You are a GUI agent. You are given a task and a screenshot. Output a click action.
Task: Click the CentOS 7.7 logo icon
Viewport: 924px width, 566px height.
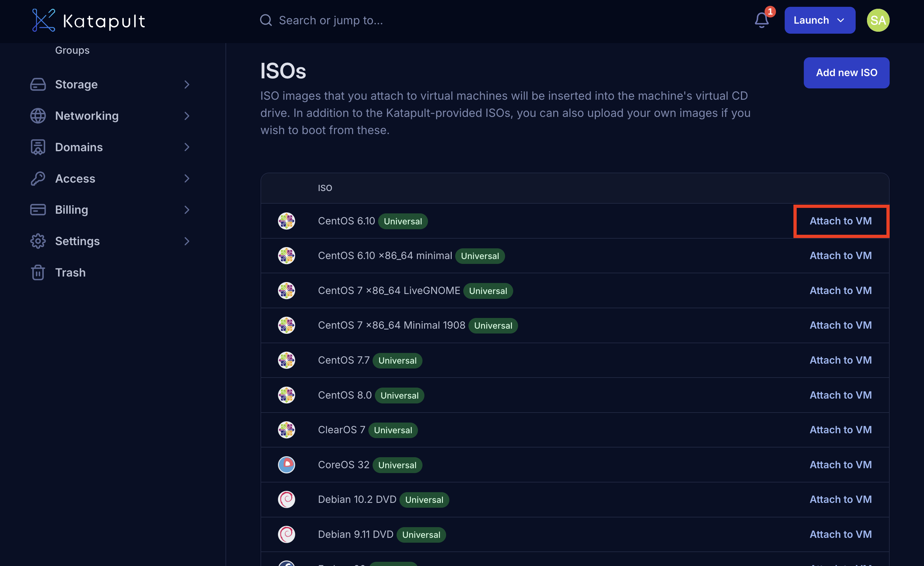[286, 360]
